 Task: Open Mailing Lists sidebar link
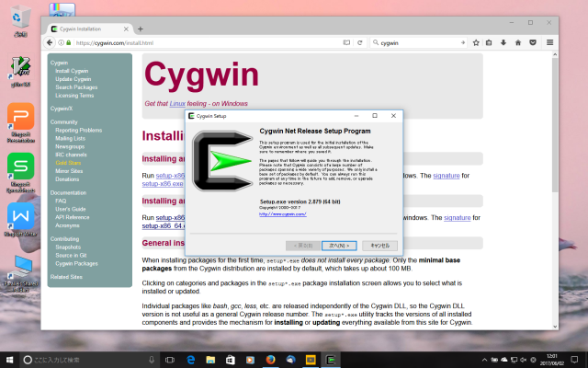point(70,139)
